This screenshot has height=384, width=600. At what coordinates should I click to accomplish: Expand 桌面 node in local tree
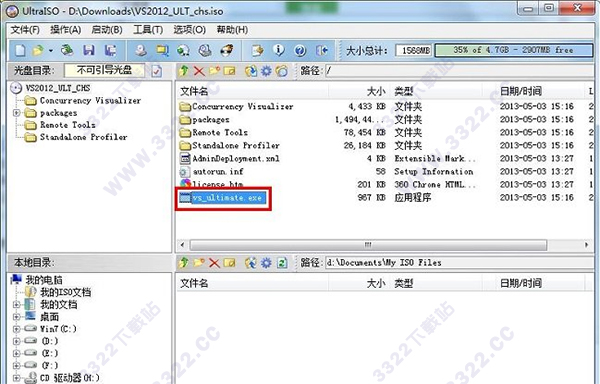pos(16,317)
